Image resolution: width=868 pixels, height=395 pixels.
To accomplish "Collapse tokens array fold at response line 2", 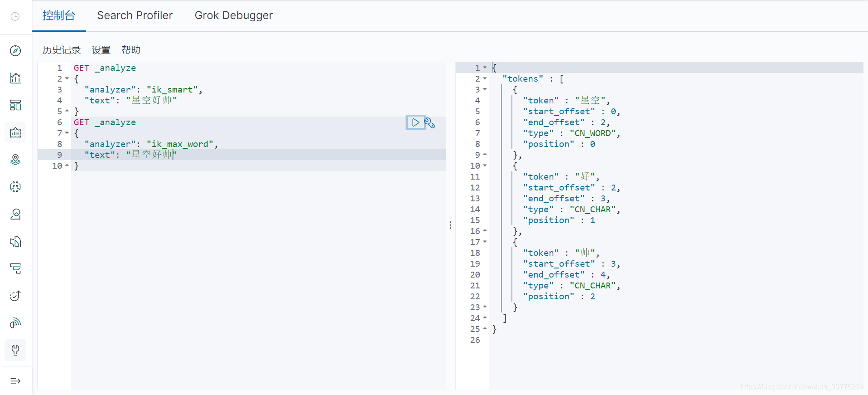I will pyautogui.click(x=485, y=79).
